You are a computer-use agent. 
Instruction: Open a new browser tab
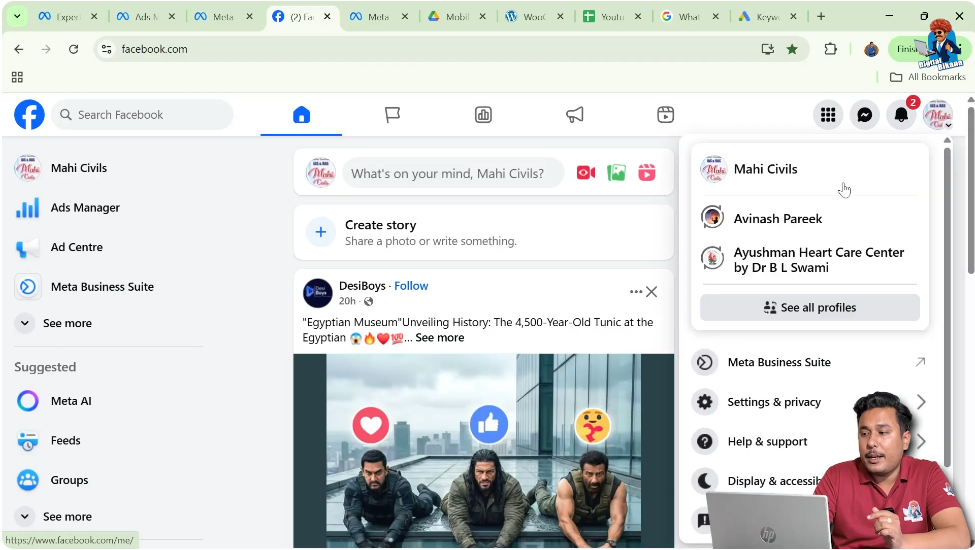[821, 17]
